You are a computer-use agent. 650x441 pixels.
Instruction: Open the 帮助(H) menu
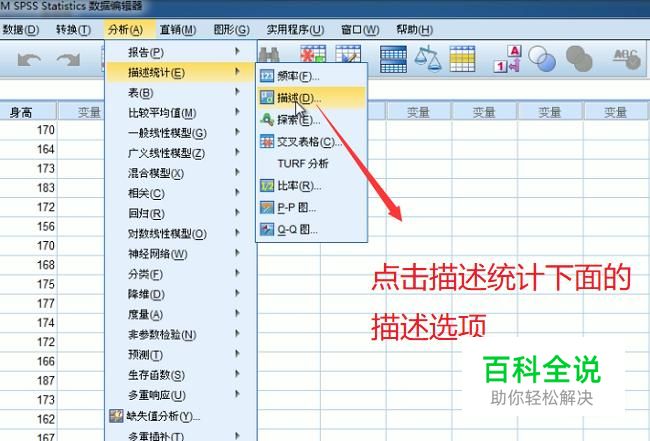(415, 30)
